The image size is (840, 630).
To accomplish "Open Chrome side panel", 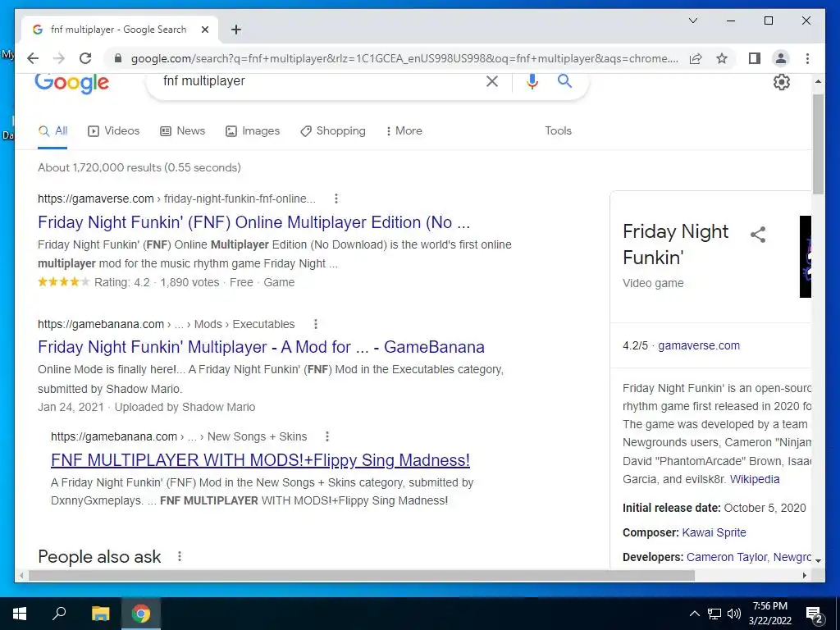I will [755, 58].
